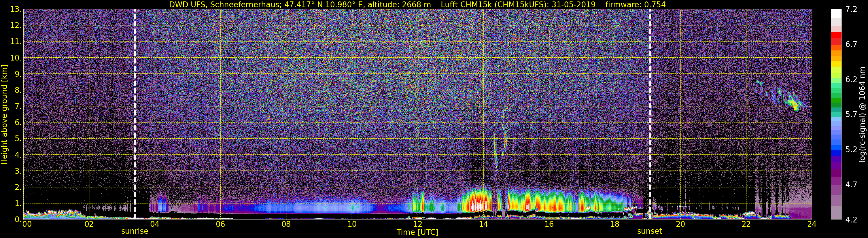Click the time tick label '14'
The width and height of the screenshot is (868, 238).
coord(483,224)
